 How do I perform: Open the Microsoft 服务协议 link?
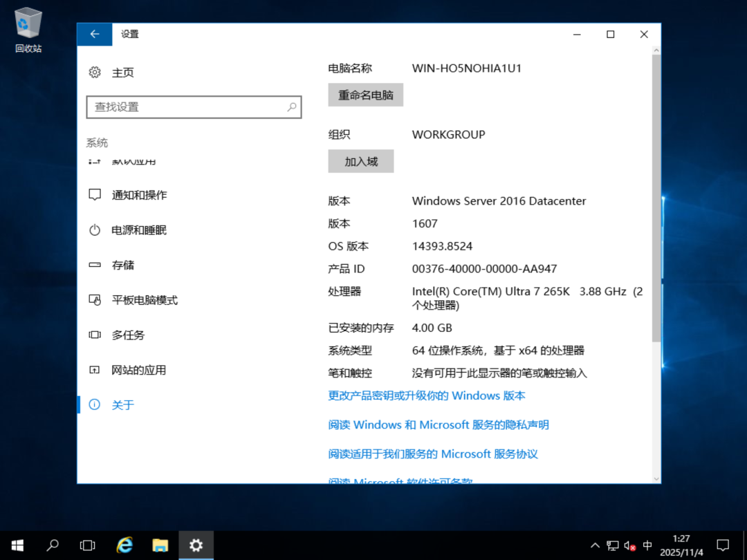[432, 454]
